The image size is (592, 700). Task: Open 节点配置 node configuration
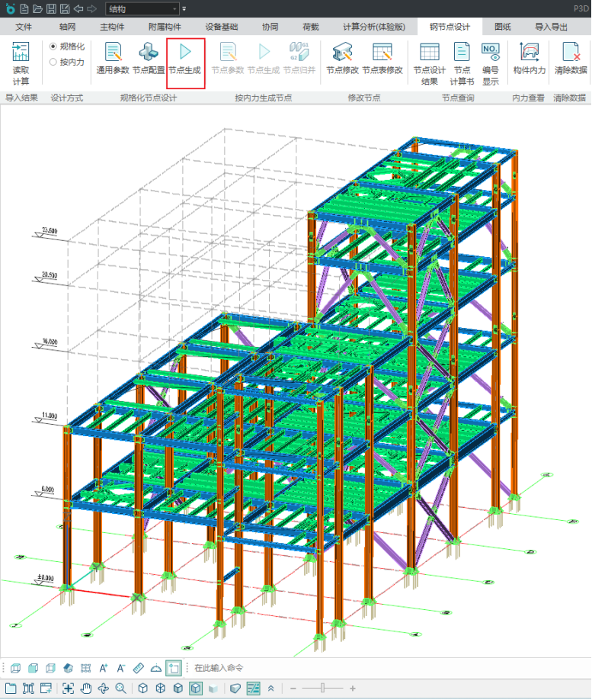click(149, 58)
